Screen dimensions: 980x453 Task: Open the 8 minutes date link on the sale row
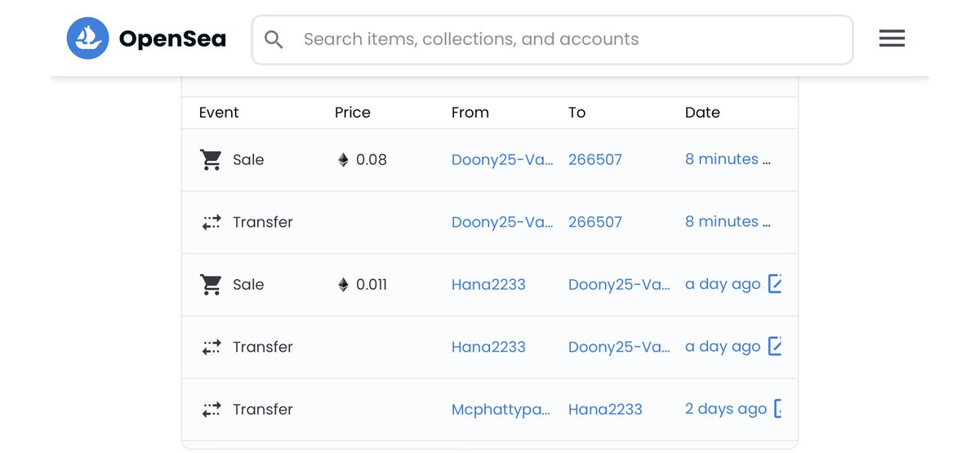722,160
